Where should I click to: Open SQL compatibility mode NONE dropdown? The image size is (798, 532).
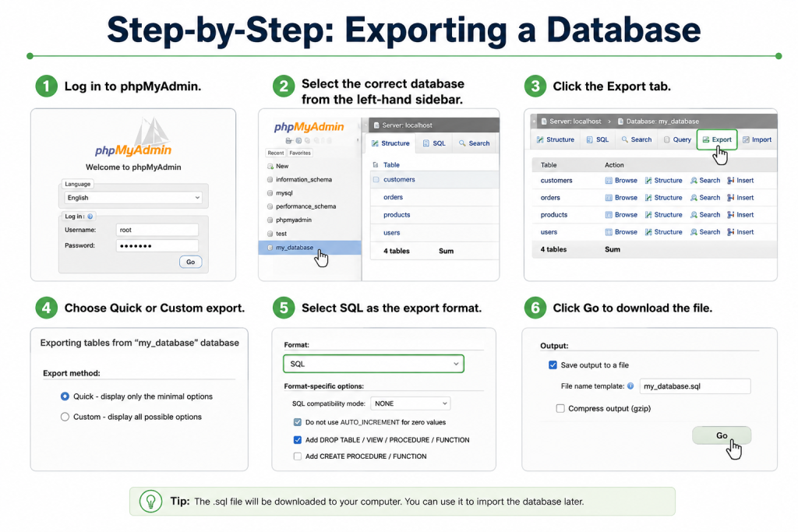410,403
